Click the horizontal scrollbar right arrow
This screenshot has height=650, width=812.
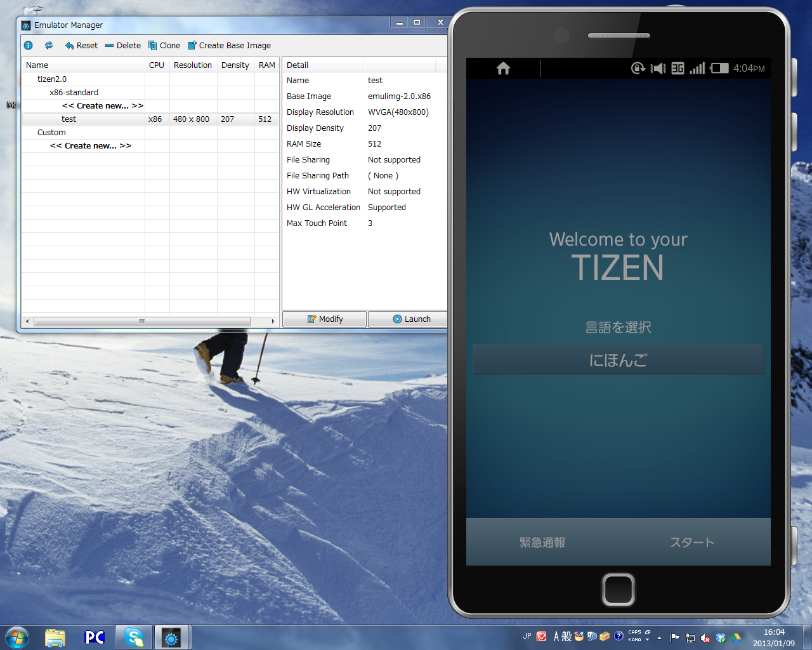tap(273, 321)
